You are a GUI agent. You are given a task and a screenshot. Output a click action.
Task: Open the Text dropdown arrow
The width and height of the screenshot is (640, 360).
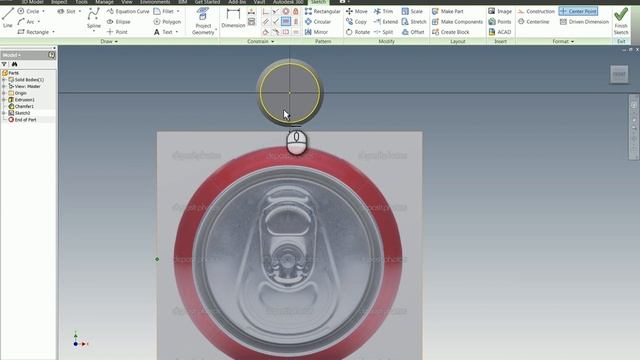pos(177,32)
